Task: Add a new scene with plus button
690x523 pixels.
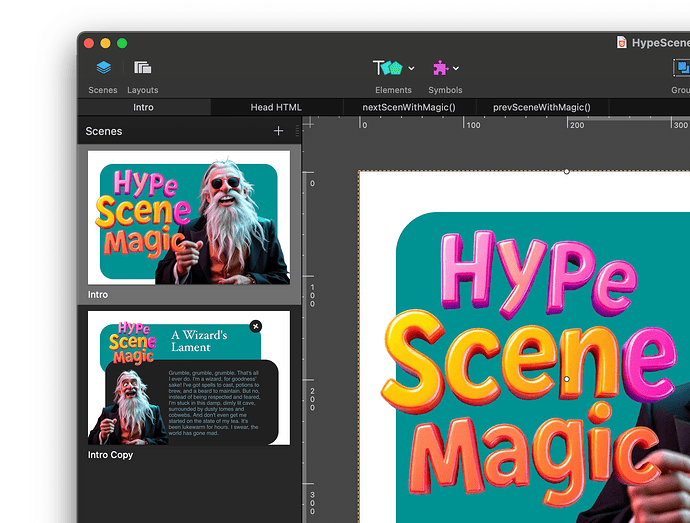Action: coord(278,131)
